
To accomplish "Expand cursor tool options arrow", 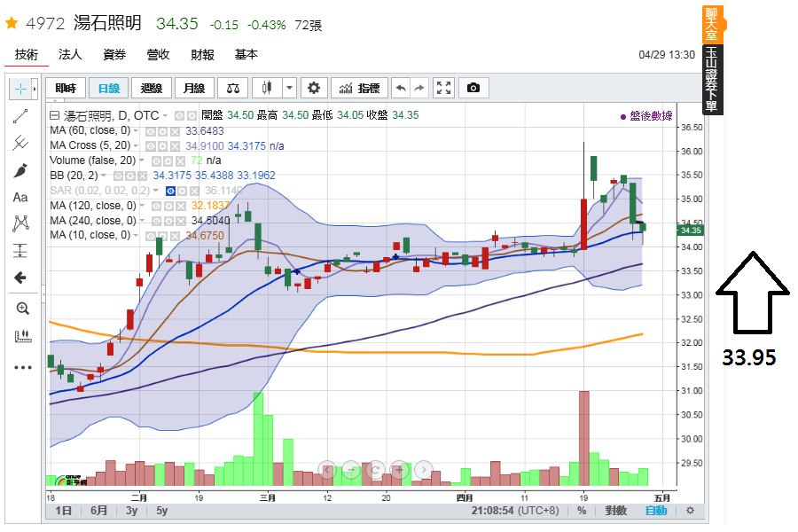I will click(35, 89).
